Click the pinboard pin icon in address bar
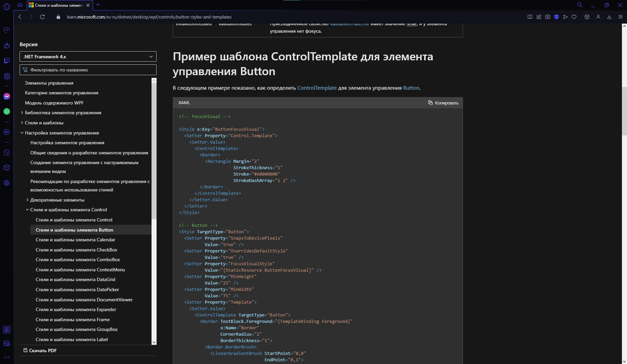This screenshot has height=364, width=627. point(539,17)
